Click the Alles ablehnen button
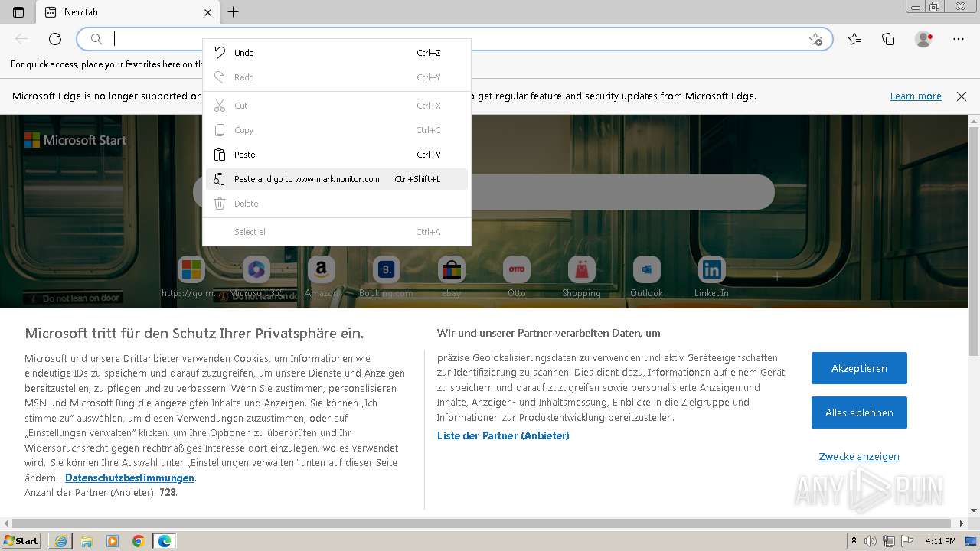 pyautogui.click(x=859, y=412)
